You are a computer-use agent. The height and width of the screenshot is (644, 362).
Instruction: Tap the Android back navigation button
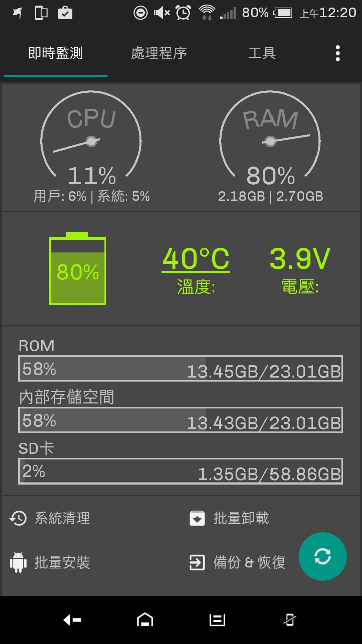coord(72,620)
